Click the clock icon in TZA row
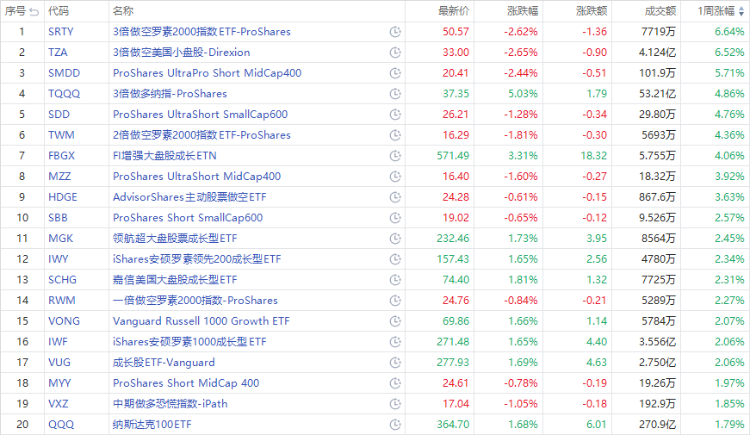 [395, 53]
